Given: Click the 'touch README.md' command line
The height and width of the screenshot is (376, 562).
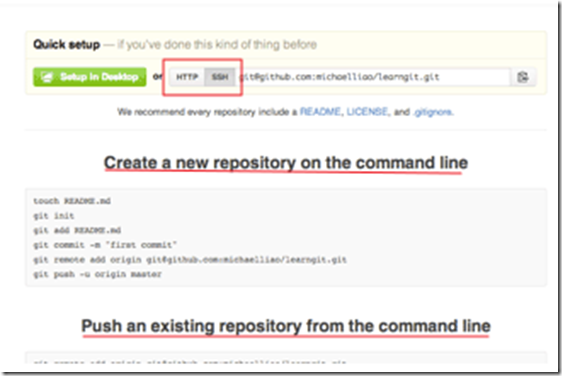Looking at the screenshot, I should (x=72, y=201).
